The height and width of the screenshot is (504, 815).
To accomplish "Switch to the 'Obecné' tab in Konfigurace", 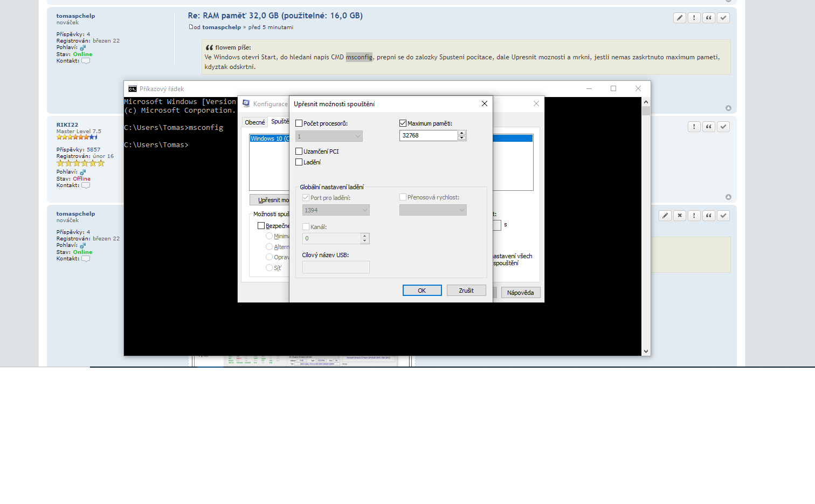I will coord(254,122).
